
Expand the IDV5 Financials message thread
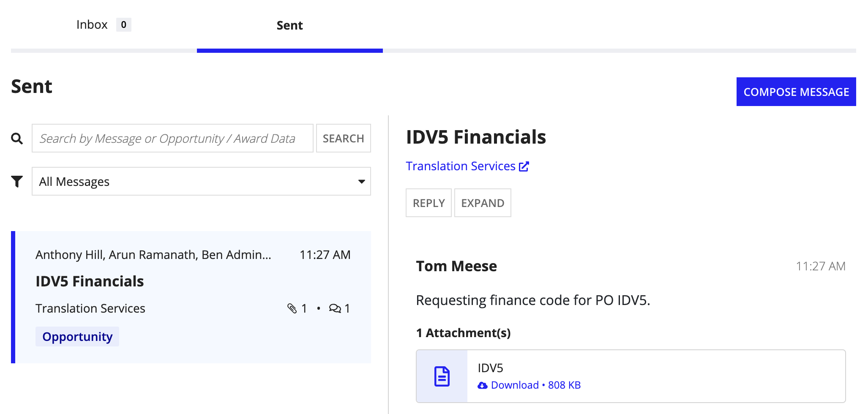pos(483,203)
